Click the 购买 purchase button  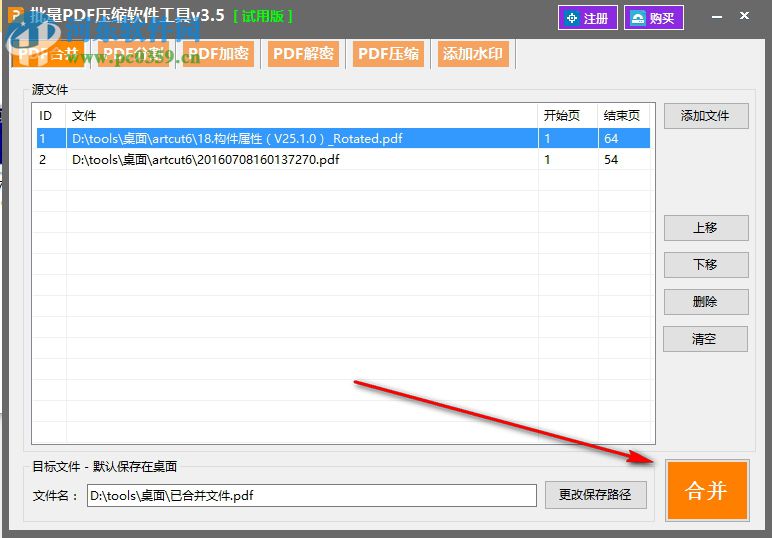click(654, 18)
